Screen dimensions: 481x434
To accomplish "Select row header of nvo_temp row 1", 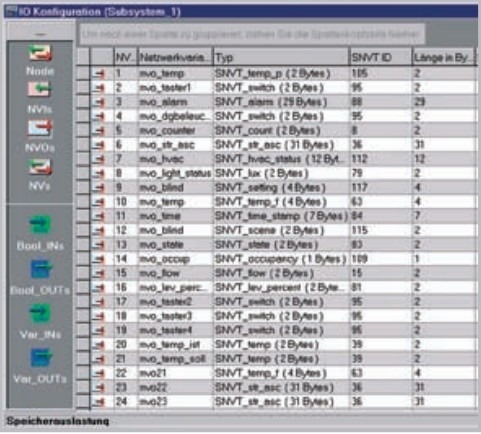I will (82, 74).
